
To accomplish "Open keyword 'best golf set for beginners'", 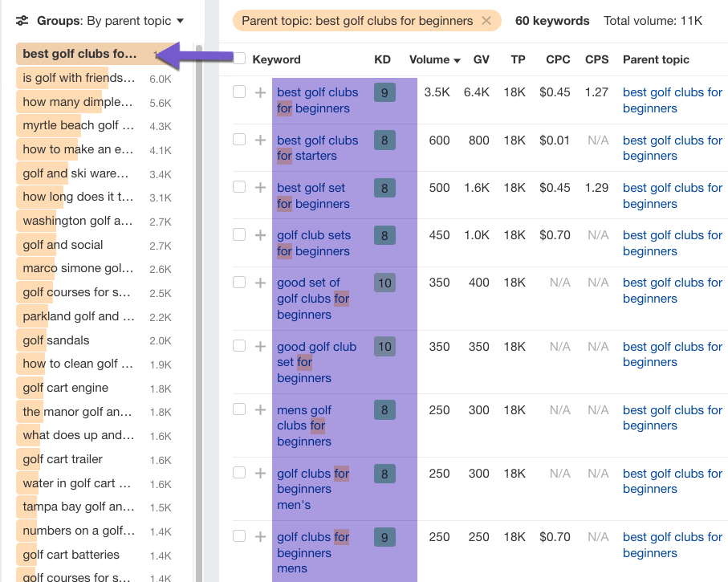I will click(313, 196).
